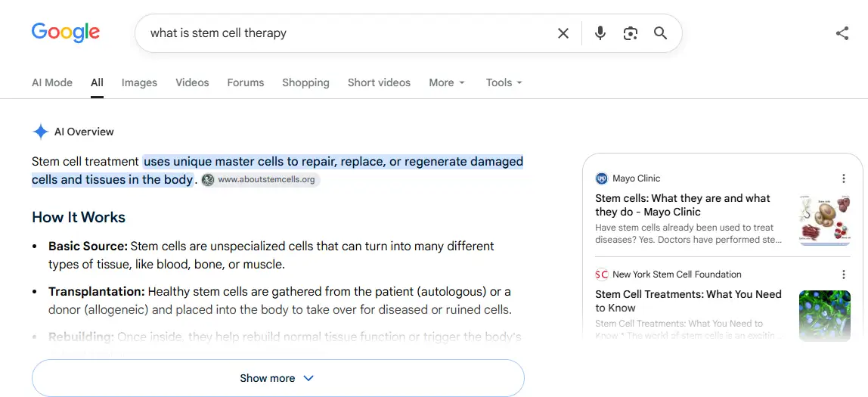Click the 'New York Stem Cell Foundation' source name
Image resolution: width=868 pixels, height=397 pixels.
(x=677, y=274)
